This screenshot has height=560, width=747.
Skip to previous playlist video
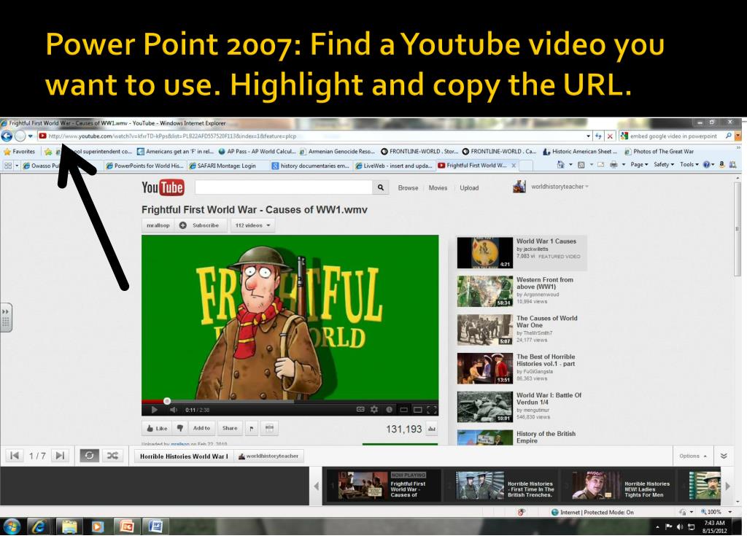tap(15, 456)
